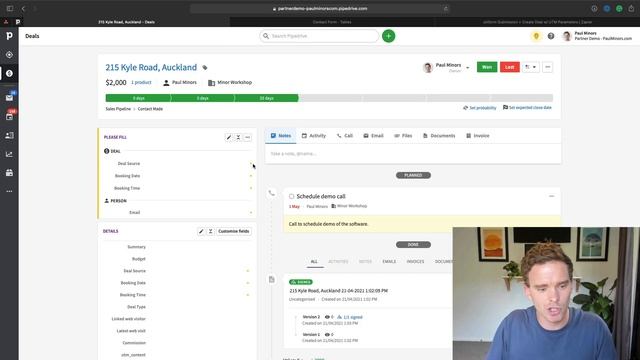Viewport: 640px width, 360px height.
Task: Switch to Files tab
Action: pos(403,136)
